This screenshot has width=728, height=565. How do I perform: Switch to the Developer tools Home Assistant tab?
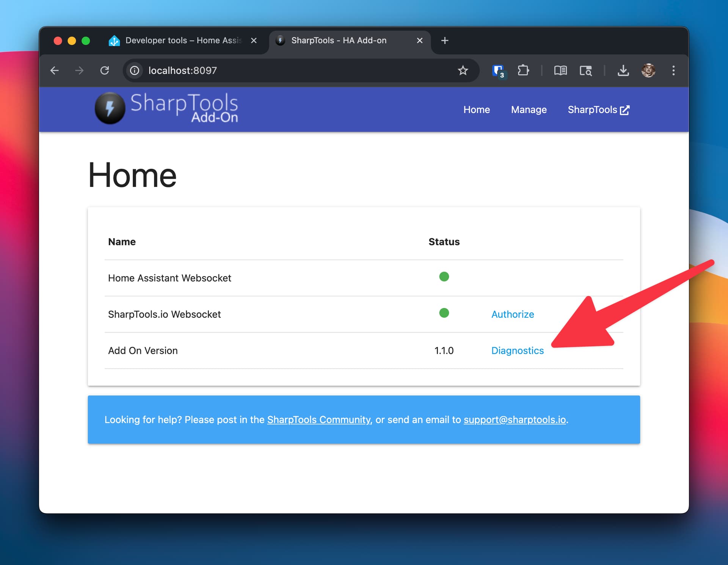point(183,41)
